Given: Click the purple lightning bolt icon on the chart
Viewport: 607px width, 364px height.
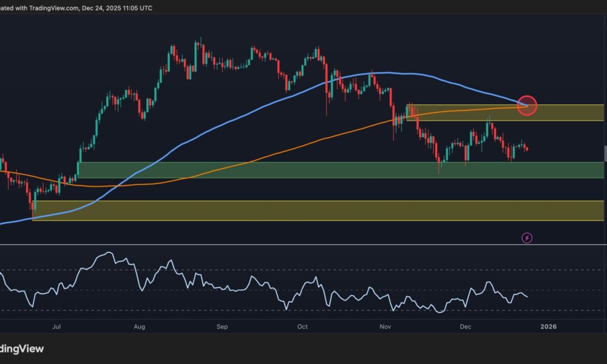Looking at the screenshot, I should 527,238.
